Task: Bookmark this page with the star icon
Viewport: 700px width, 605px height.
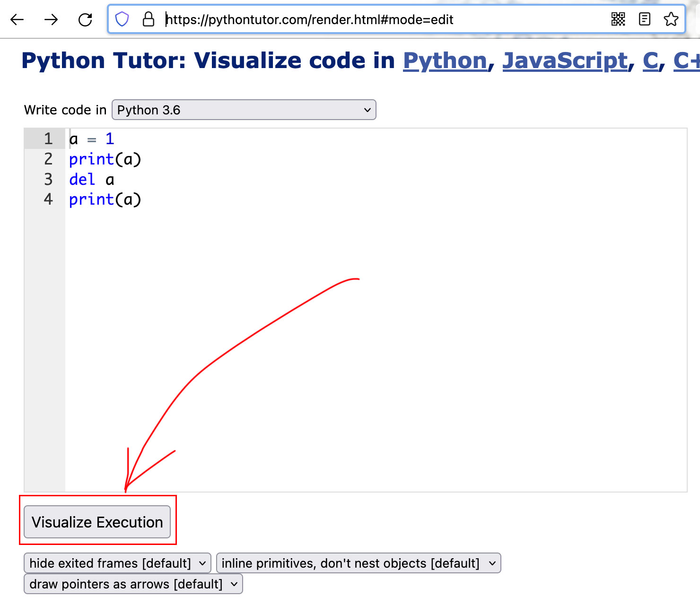Action: click(671, 19)
